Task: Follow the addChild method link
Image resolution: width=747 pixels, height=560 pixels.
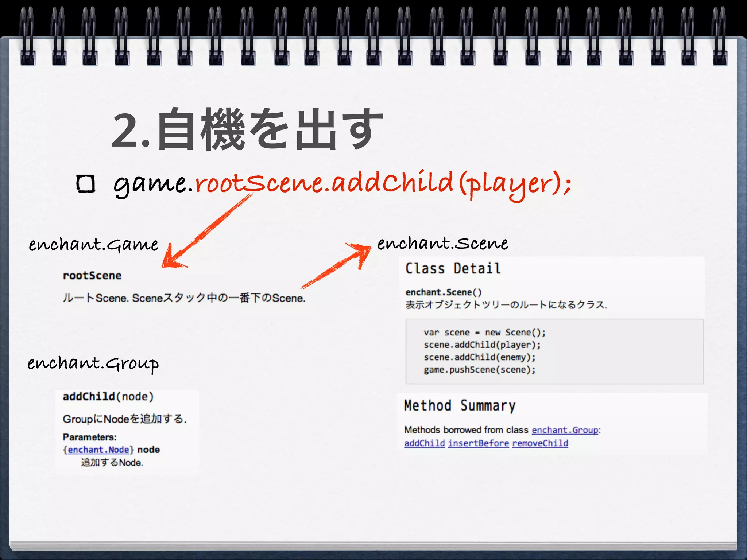Action: (424, 443)
